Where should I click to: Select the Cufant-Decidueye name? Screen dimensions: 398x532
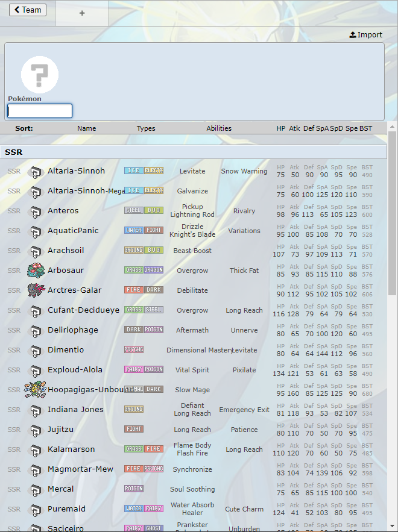(x=84, y=310)
